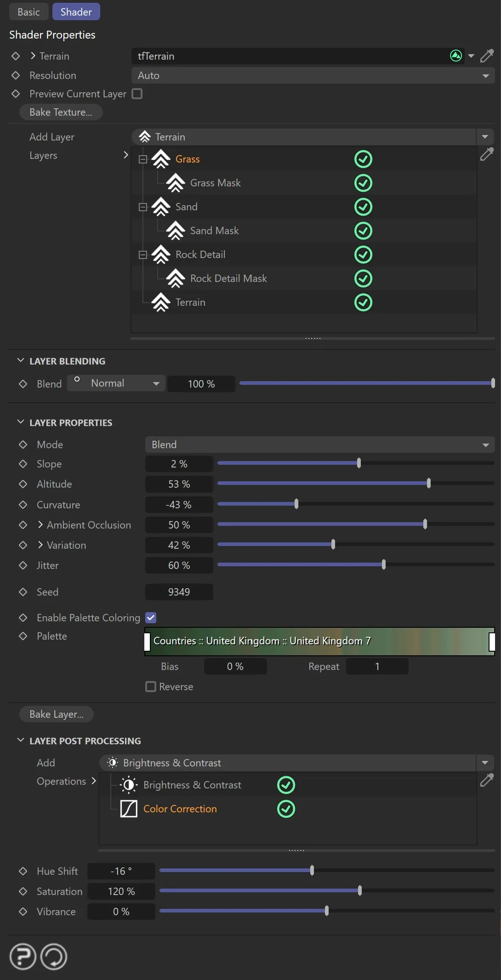Viewport: 501px width, 980px height.
Task: Click the Sand Mask layer icon
Action: (x=176, y=231)
